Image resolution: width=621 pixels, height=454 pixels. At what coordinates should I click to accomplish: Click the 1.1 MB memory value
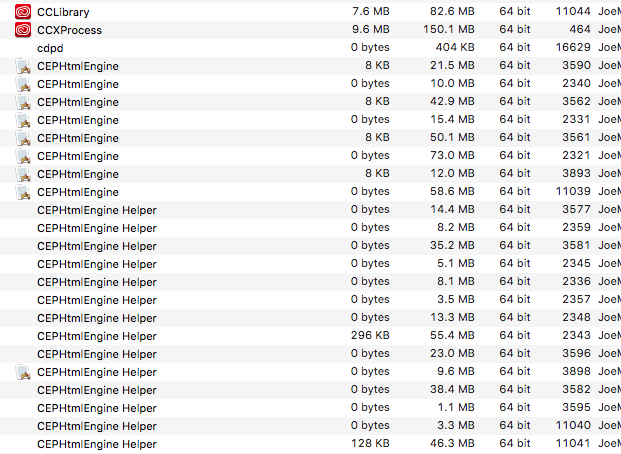(456, 408)
